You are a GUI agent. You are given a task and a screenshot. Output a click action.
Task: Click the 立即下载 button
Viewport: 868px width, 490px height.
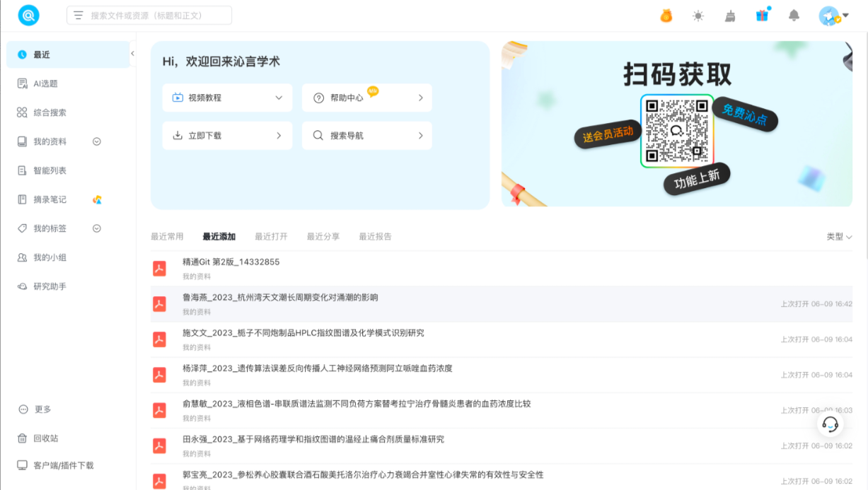[227, 136]
